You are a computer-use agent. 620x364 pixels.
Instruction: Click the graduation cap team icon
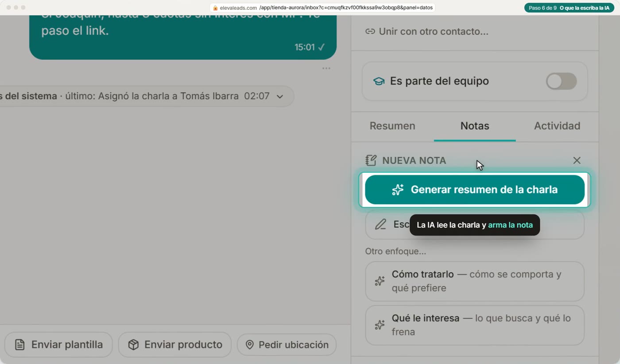click(x=379, y=81)
